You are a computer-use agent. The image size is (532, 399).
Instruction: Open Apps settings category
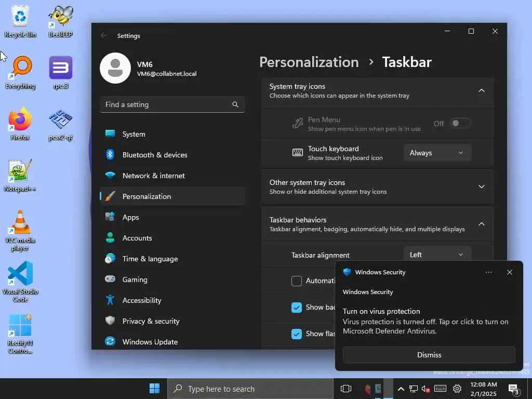(172, 217)
